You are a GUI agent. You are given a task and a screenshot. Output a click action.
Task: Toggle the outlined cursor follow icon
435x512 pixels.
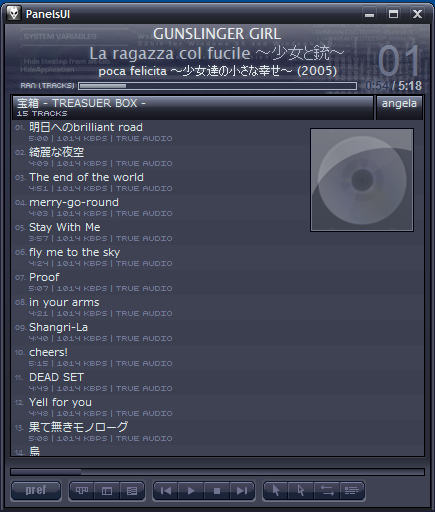[301, 491]
